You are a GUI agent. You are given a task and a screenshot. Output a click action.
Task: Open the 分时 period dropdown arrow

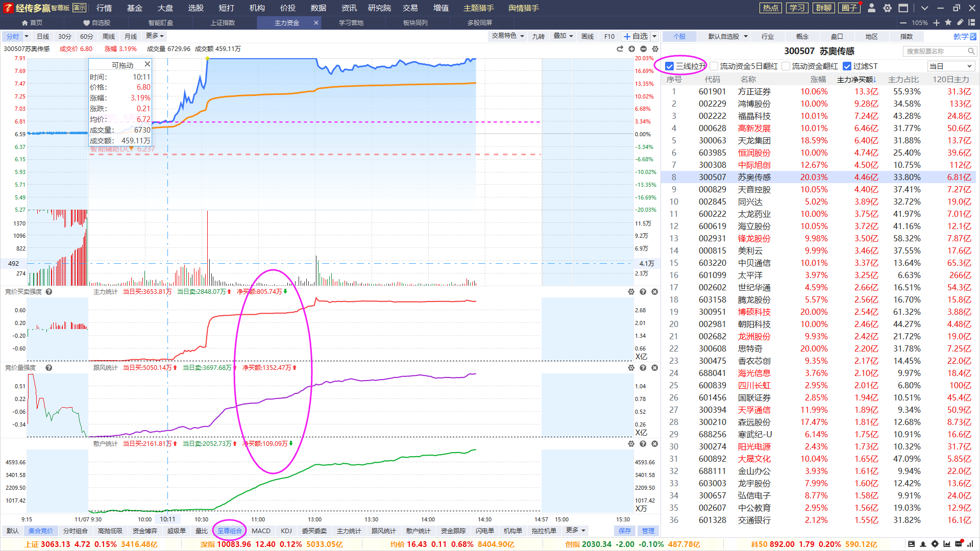point(27,37)
